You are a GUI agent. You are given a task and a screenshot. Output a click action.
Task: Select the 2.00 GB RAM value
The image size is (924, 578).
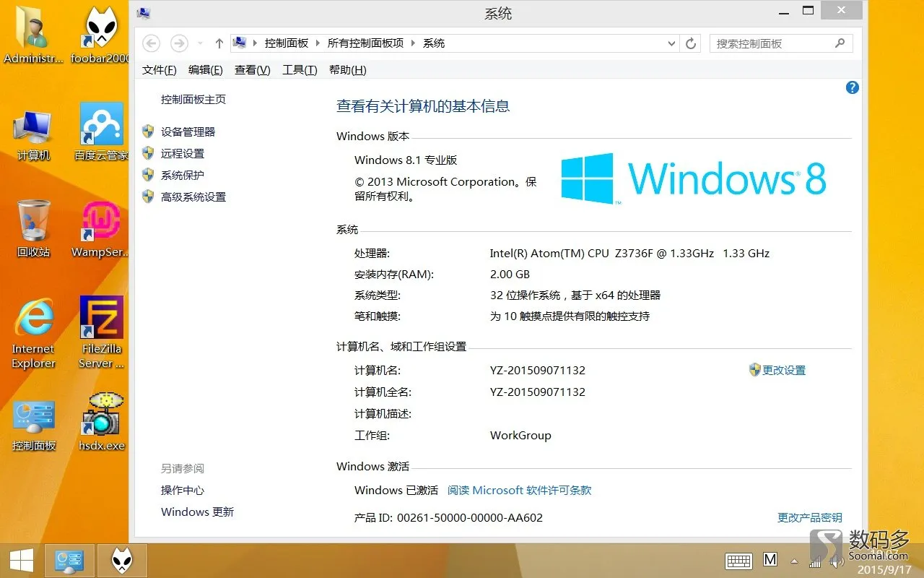[510, 275]
